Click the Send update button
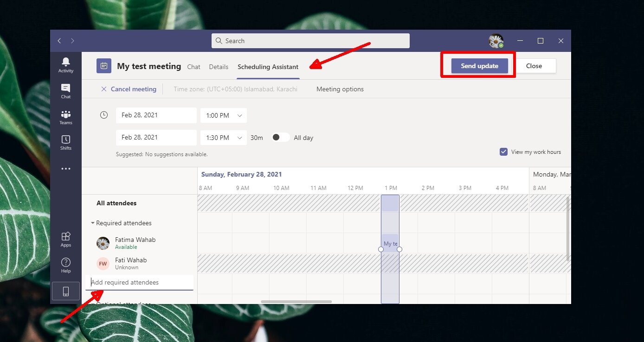The image size is (644, 342). (479, 66)
